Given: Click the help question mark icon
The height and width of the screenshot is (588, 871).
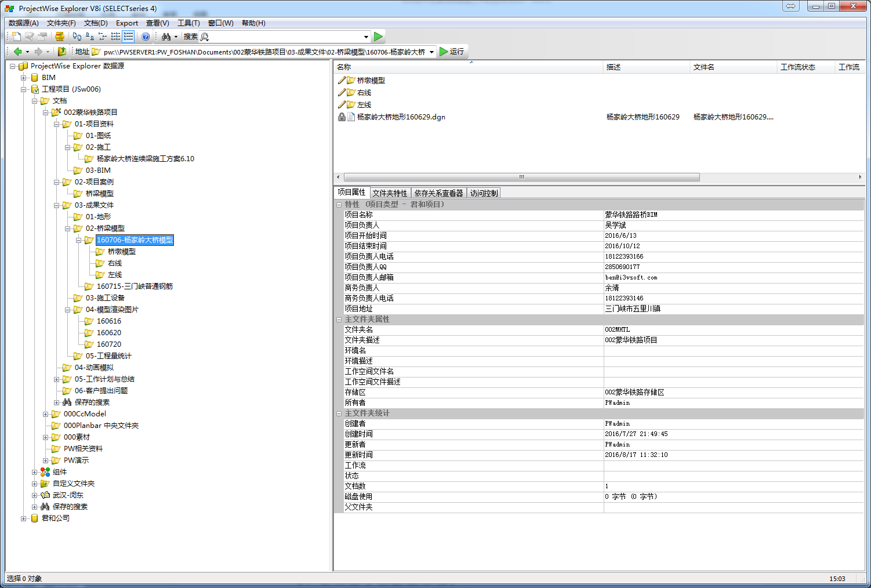Looking at the screenshot, I should click(146, 37).
